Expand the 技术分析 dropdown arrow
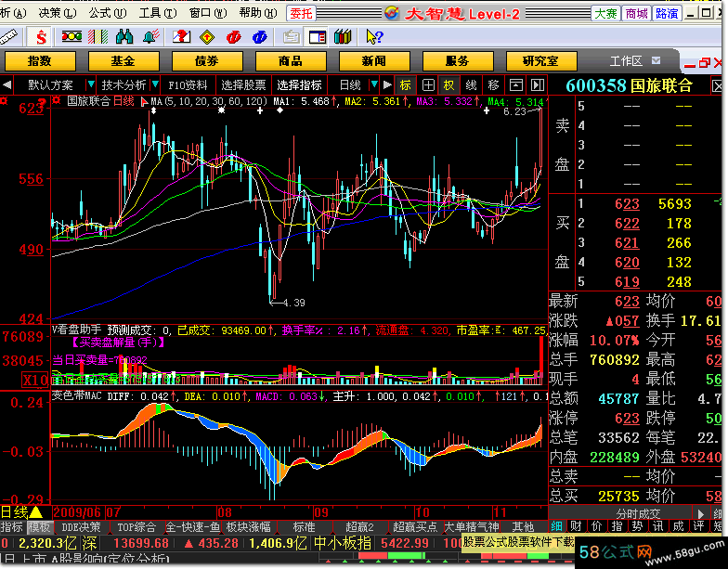The image size is (728, 569). [156, 84]
